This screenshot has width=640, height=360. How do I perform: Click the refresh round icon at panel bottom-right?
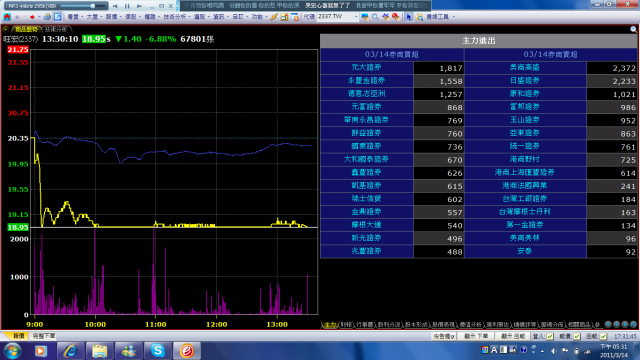click(633, 324)
